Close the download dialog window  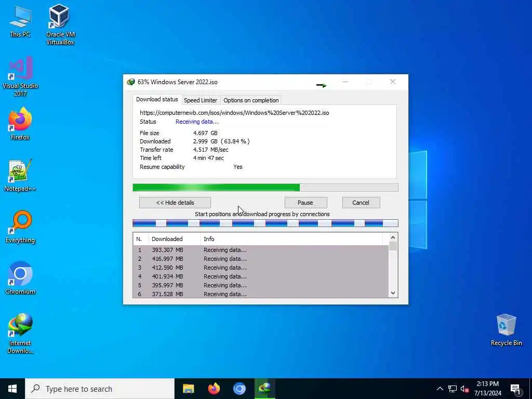393,82
